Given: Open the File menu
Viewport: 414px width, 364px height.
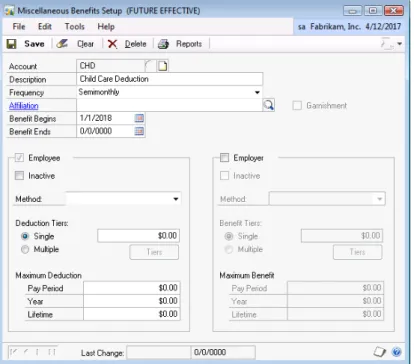Looking at the screenshot, I should (19, 26).
